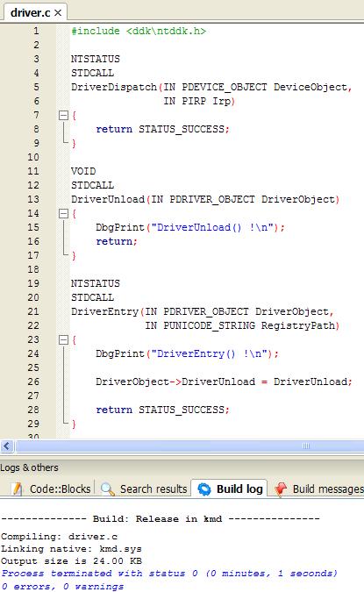Close the driver.c editor tab
Image resolution: width=364 pixels, height=592 pixels.
click(58, 13)
